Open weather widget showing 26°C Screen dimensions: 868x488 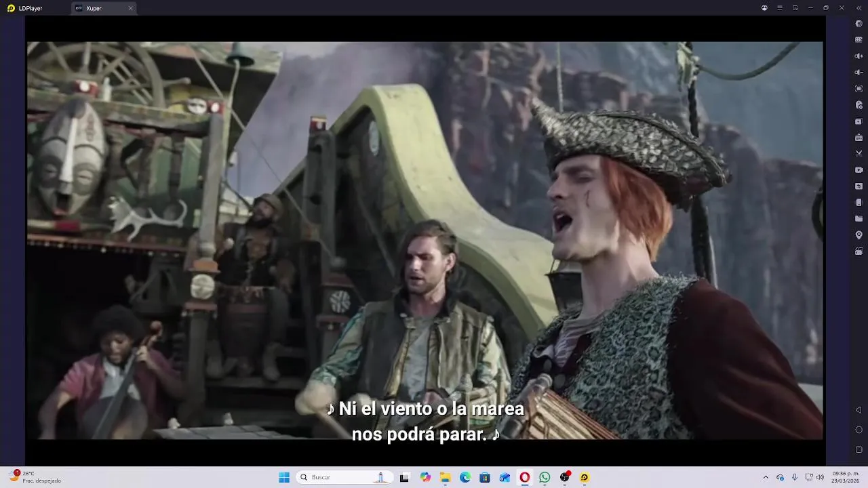(x=36, y=477)
